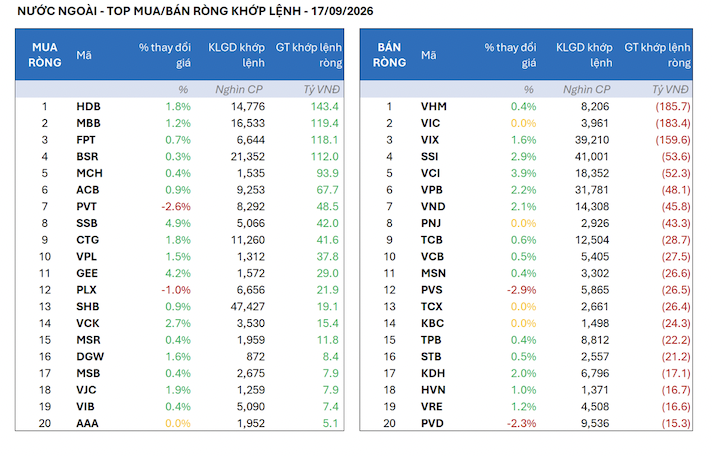The width and height of the screenshot is (712, 456).
Task: Click AAA net value 5.1
Action: coord(330,423)
